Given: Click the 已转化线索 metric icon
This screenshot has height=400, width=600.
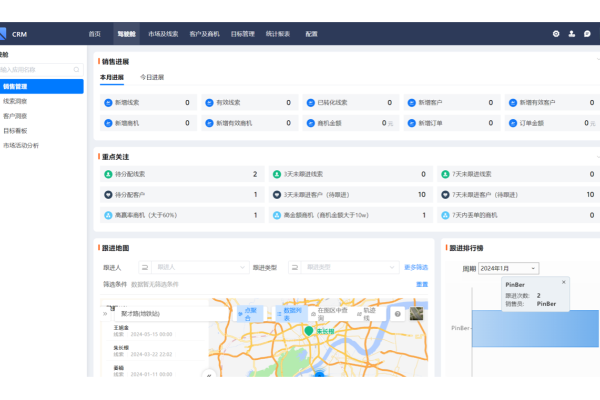Looking at the screenshot, I should (x=311, y=103).
